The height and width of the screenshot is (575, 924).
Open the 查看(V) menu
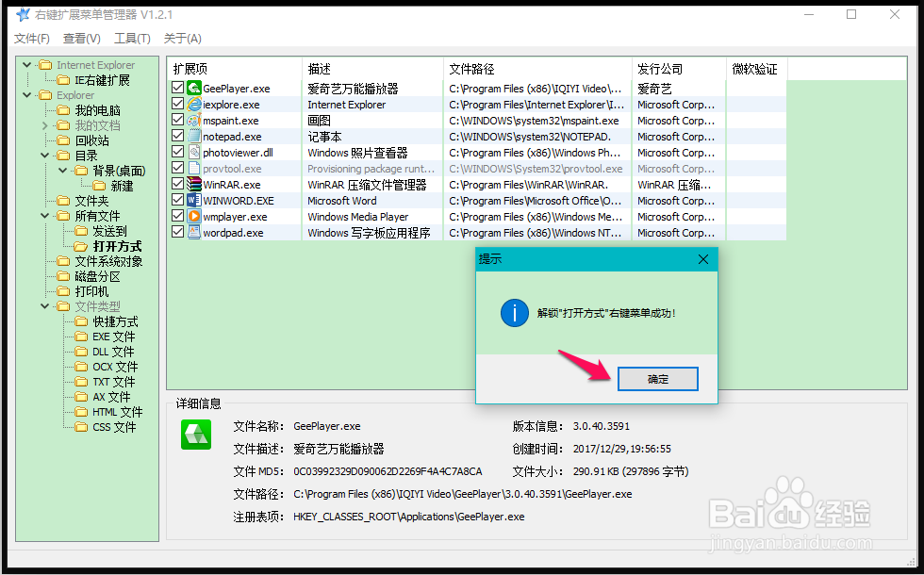[82, 39]
